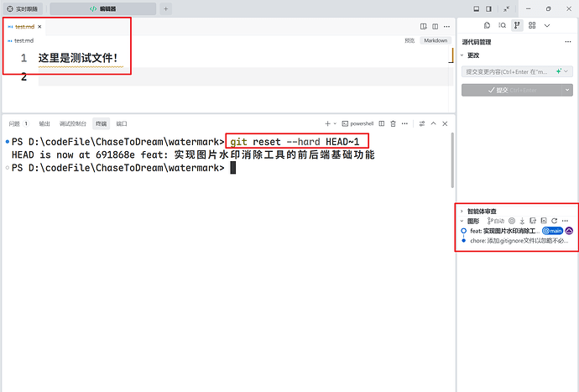
Task: Click the main branch badge
Action: [x=552, y=231]
